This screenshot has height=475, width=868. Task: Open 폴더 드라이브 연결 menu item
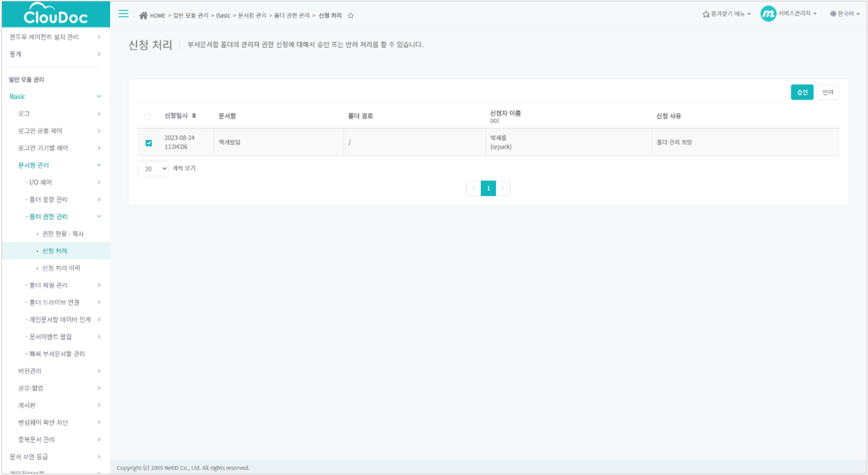(54, 303)
